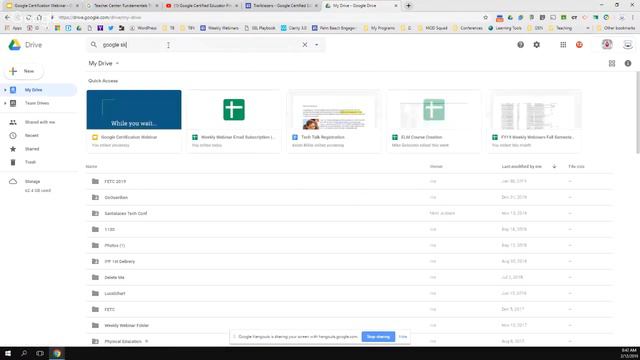
Task: Open search options dropdown arrow
Action: pyautogui.click(x=316, y=44)
